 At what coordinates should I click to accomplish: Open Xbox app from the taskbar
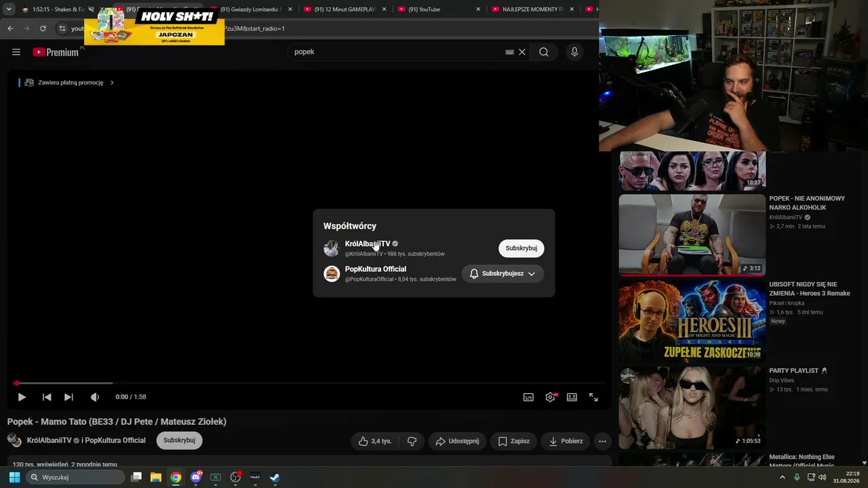click(216, 477)
